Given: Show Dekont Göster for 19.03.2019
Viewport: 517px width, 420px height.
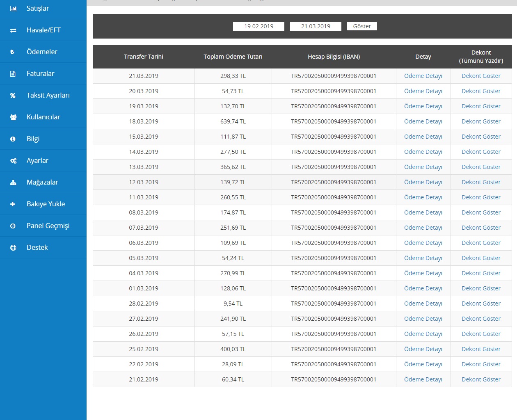Looking at the screenshot, I should [481, 106].
